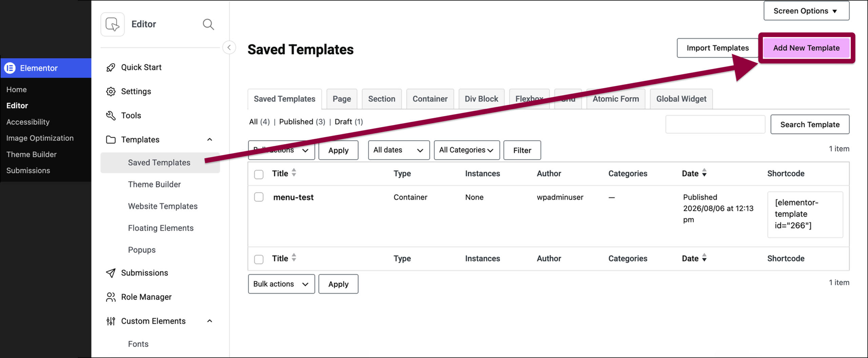
Task: Click the Role Manager people icon
Action: click(x=111, y=297)
